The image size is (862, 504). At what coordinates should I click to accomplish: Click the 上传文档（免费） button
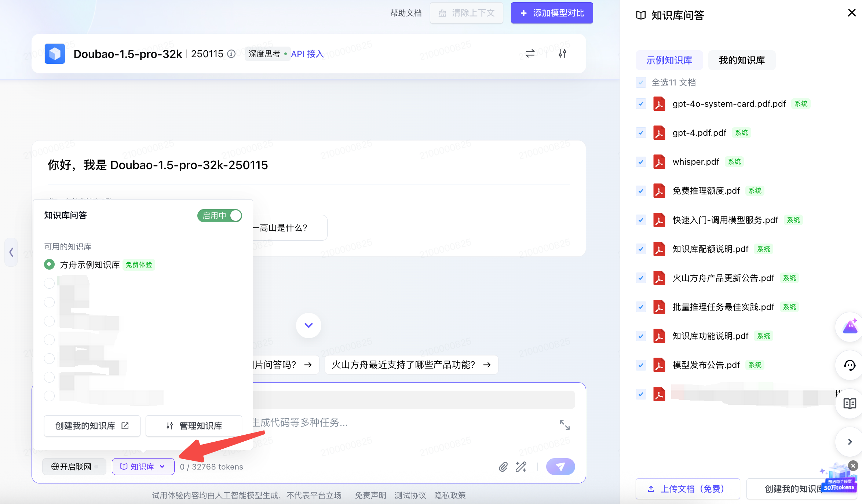(688, 489)
